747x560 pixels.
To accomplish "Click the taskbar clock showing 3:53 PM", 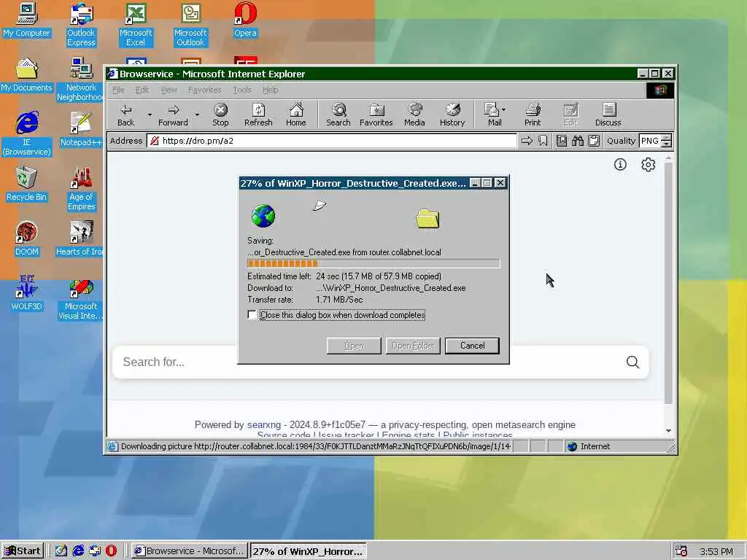I will [716, 551].
